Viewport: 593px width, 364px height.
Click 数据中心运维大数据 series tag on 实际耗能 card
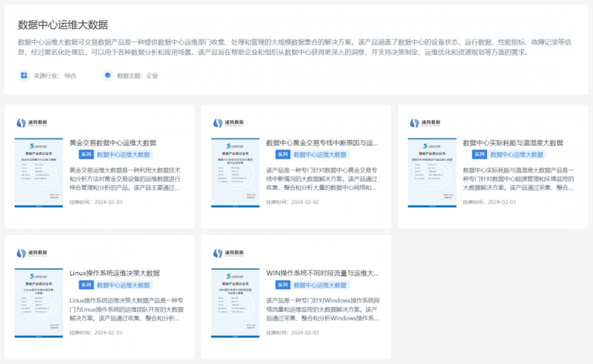pyautogui.click(x=517, y=155)
